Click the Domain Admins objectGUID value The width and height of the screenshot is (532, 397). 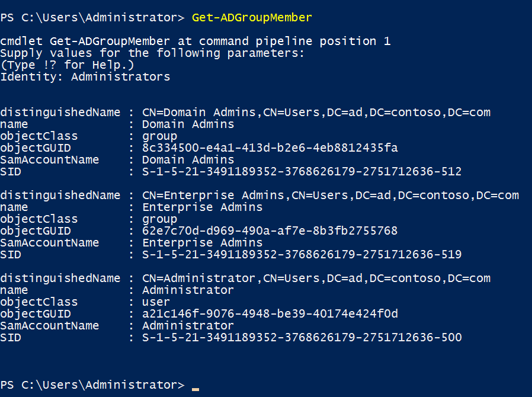click(x=270, y=148)
